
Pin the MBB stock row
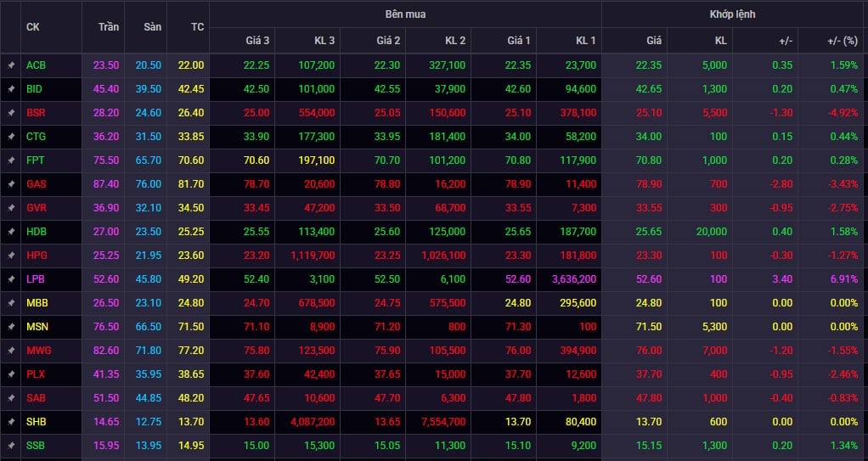10,303
